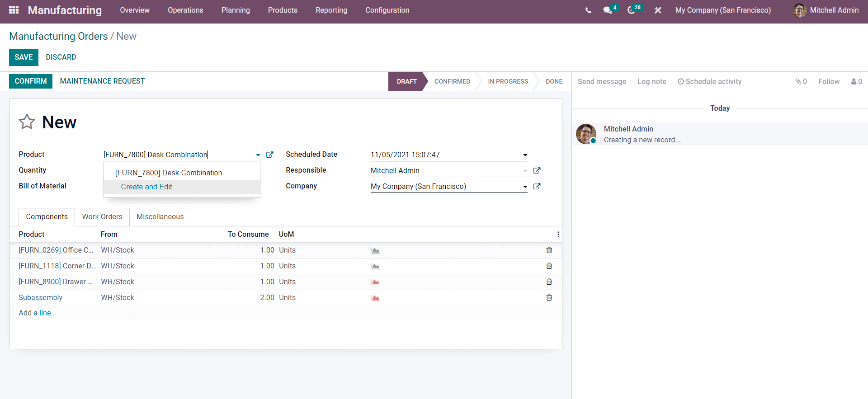
Task: Click Send message in chatter
Action: point(602,81)
